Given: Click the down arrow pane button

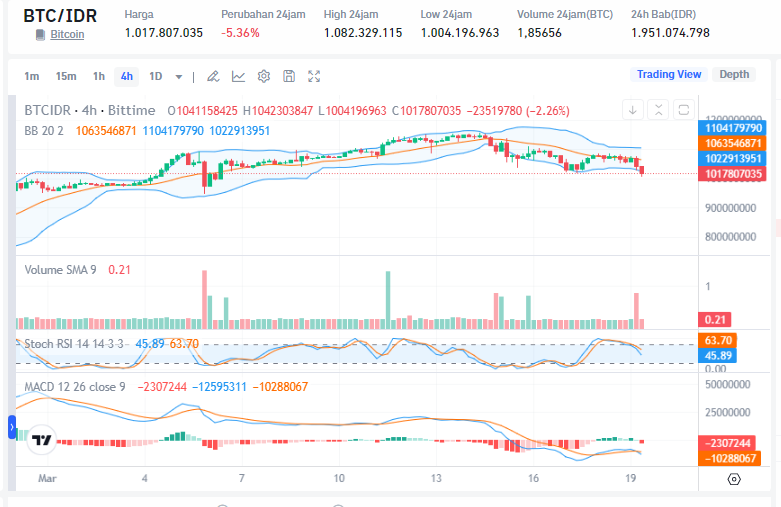Looking at the screenshot, I should pos(633,110).
